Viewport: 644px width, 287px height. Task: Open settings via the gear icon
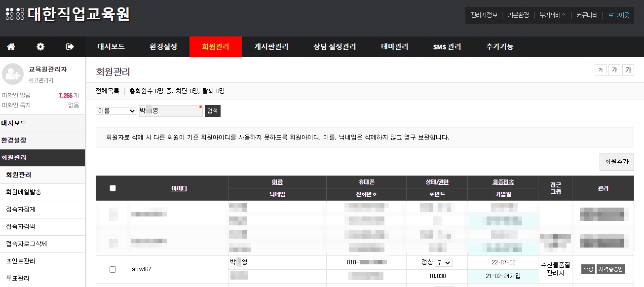pyautogui.click(x=40, y=47)
